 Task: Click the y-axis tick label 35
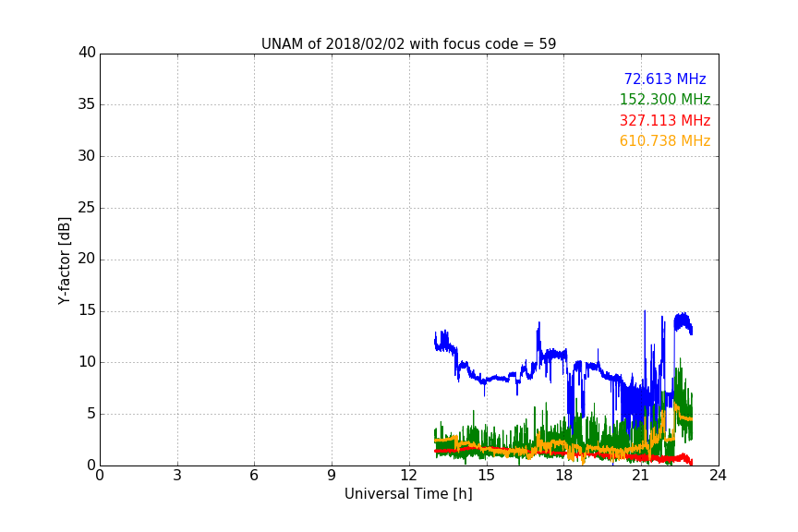[87, 104]
